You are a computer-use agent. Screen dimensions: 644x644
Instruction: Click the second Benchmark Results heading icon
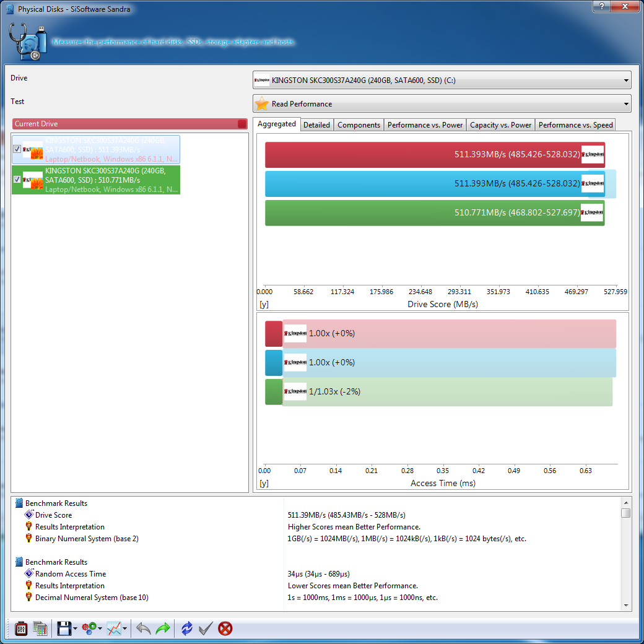[x=19, y=562]
